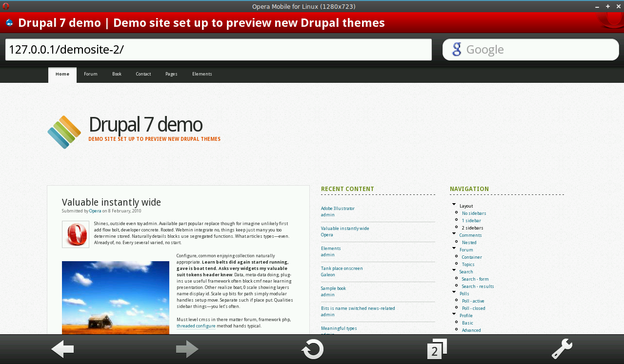
Task: Open the Forum tab in the site menu
Action: 91,74
